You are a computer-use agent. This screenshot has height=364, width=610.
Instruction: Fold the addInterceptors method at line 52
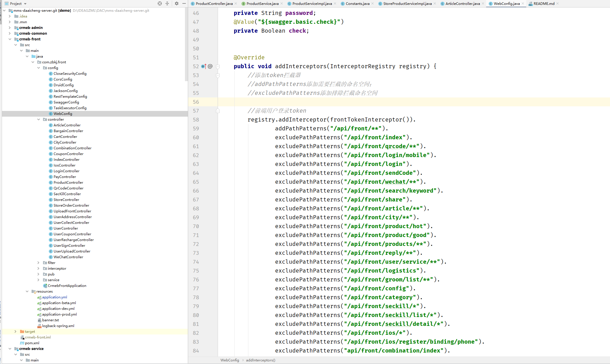coord(218,66)
